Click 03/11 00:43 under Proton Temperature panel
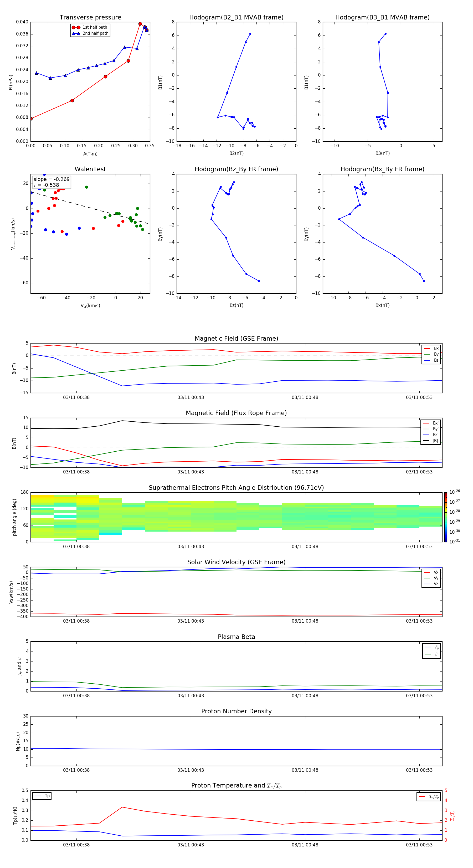Screen dimensions: 473x868 191,845
